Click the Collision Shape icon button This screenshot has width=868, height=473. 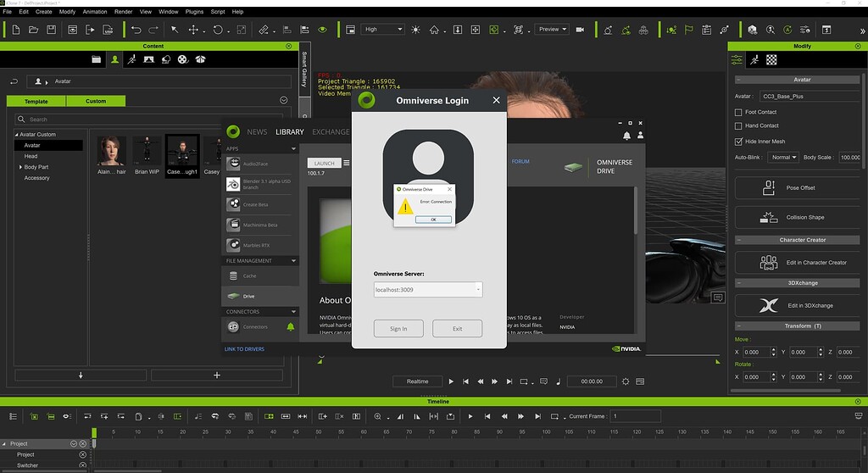pos(769,217)
